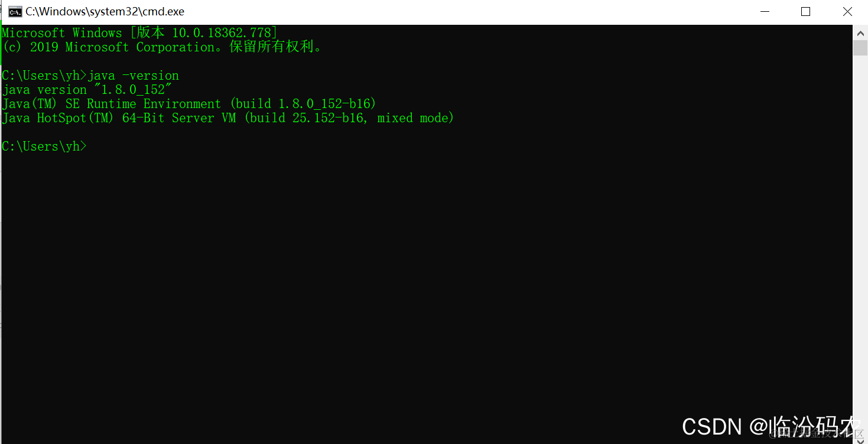Click the 2019 Microsoft Corporation copyright line
Image resolution: width=868 pixels, height=444 pixels.
click(163, 47)
